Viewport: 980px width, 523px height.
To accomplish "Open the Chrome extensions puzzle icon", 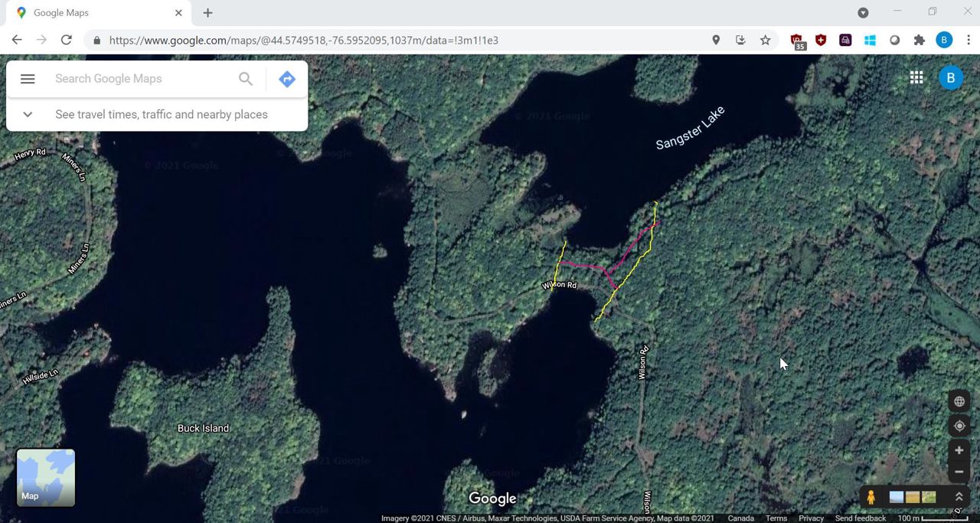I will 920,40.
